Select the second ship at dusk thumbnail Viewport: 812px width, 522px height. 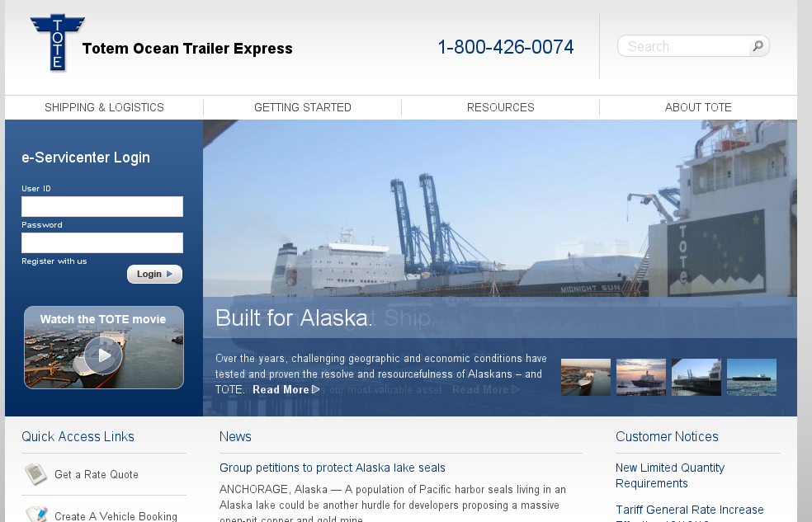[x=641, y=377]
